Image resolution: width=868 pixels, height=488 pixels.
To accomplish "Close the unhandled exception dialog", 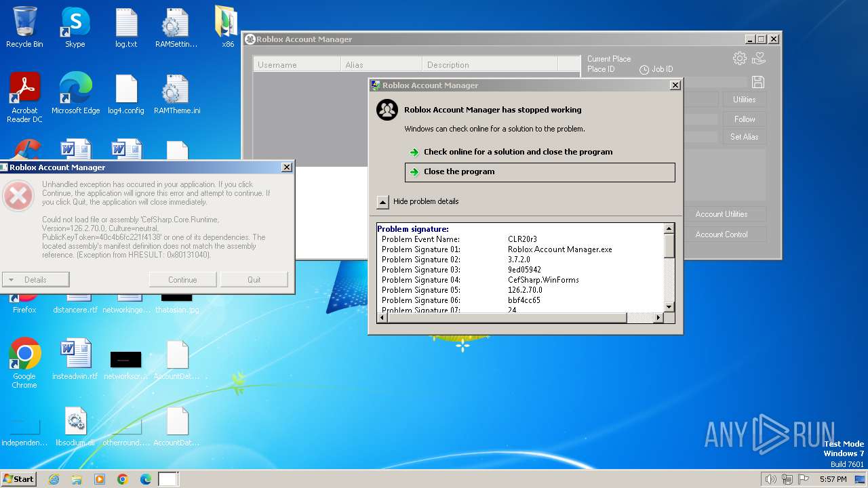I will pyautogui.click(x=287, y=167).
